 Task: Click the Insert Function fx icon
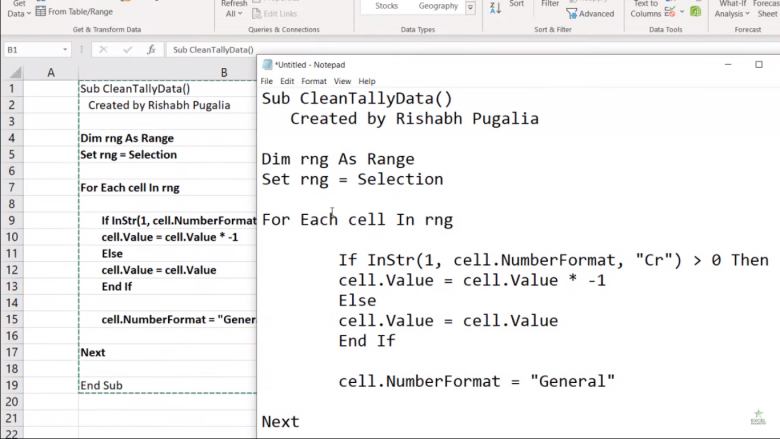(150, 49)
